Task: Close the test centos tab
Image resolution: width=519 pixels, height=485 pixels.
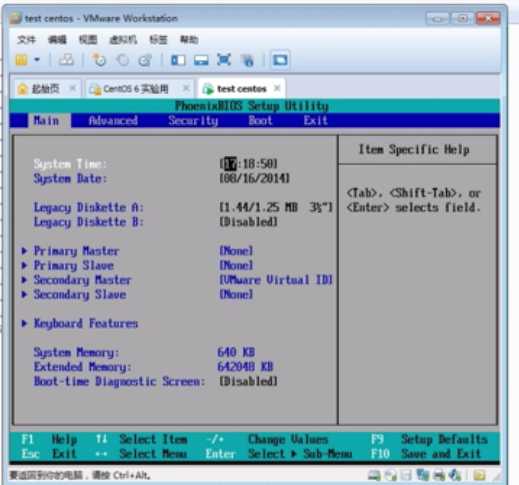Action: tap(277, 89)
